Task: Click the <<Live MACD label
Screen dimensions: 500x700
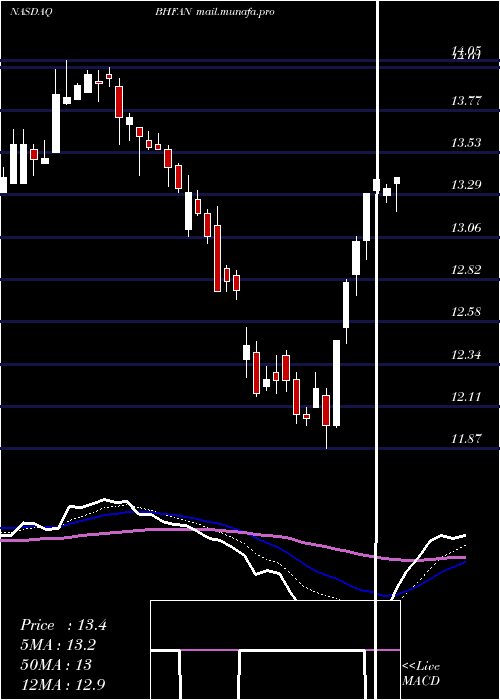Action: [x=421, y=673]
